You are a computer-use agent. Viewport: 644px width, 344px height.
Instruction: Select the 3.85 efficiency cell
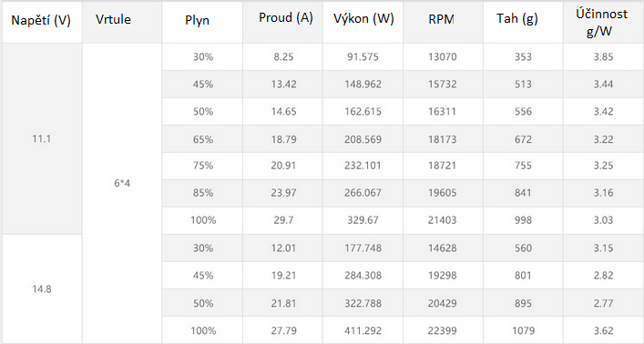603,56
